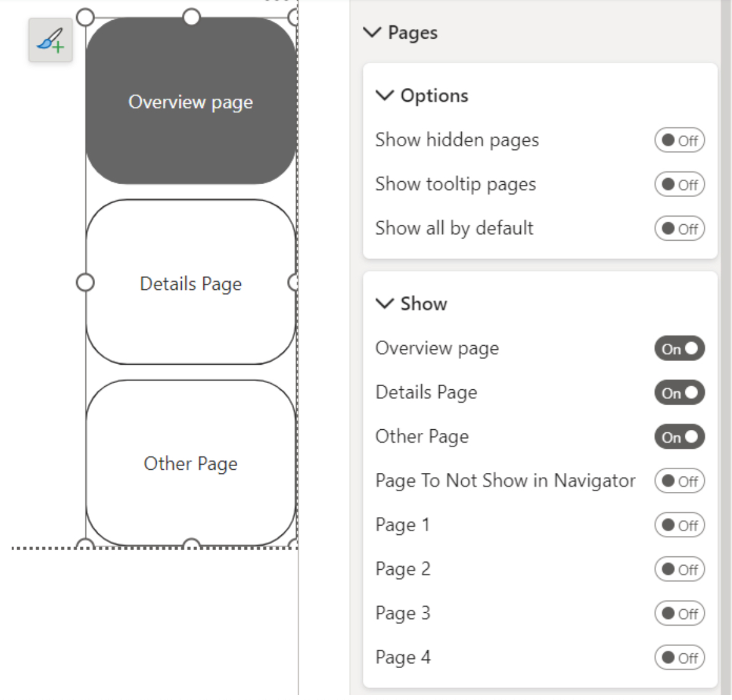Image resolution: width=732 pixels, height=700 pixels.
Task: Click the Show heading text
Action: tap(424, 304)
